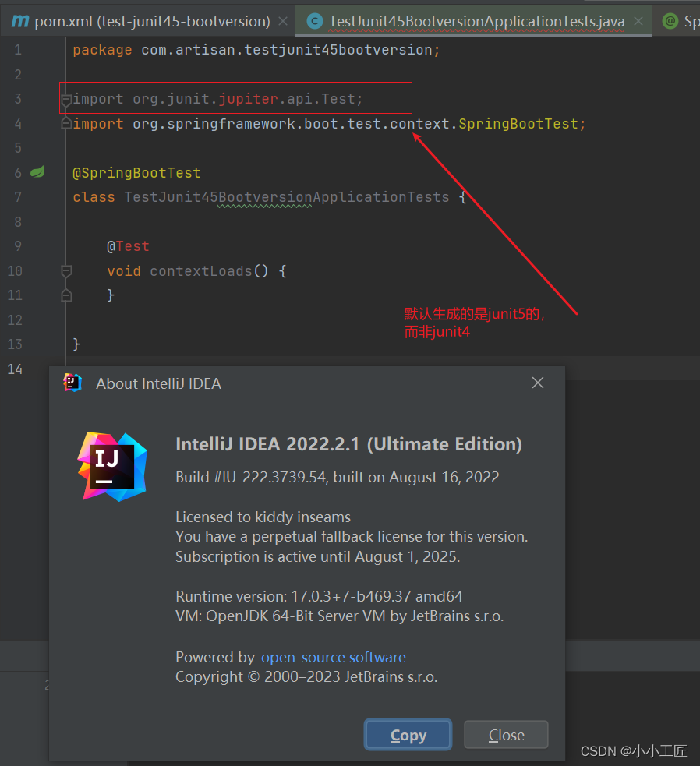Switch to the pom.xml editor tab
Viewport: 700px width, 766px height.
[147, 21]
